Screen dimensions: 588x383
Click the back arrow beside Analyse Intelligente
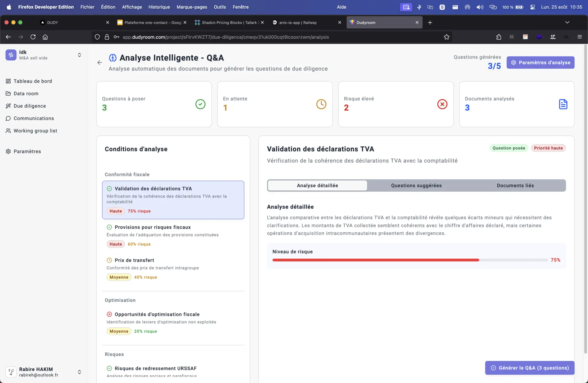click(x=100, y=63)
